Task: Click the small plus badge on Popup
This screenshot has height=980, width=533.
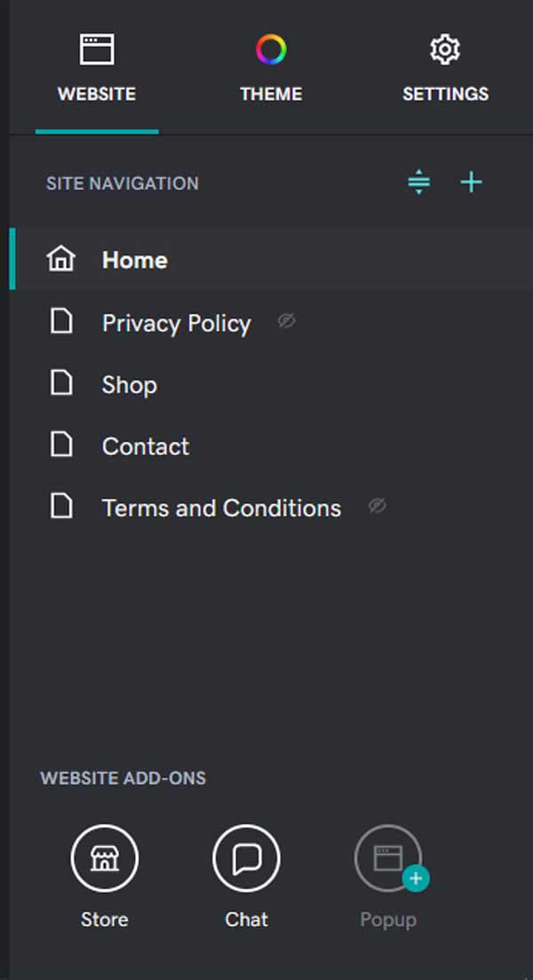Action: (x=415, y=879)
